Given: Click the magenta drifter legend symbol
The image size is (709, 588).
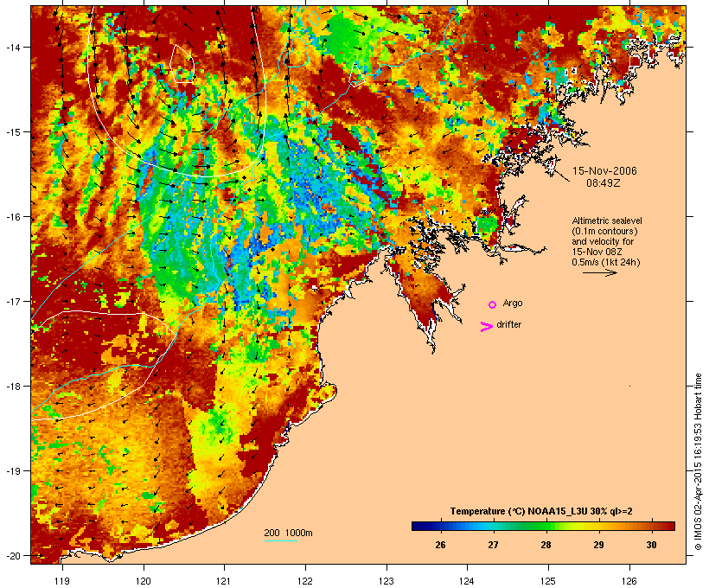Looking at the screenshot, I should coord(486,327).
